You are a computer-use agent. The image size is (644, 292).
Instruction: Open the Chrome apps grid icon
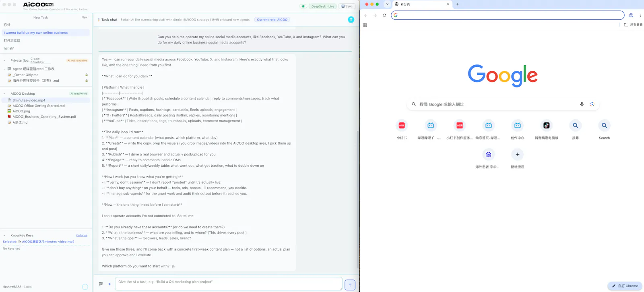point(365,25)
